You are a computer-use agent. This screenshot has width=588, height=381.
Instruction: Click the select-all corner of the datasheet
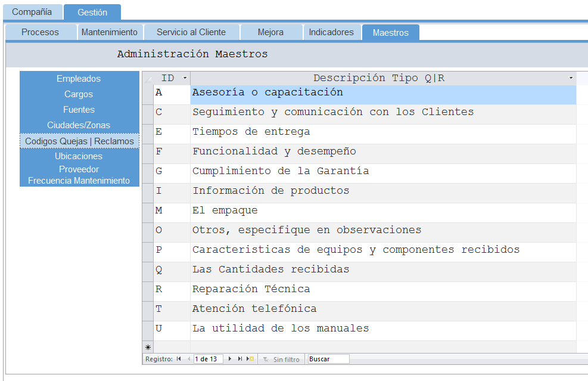pyautogui.click(x=148, y=78)
